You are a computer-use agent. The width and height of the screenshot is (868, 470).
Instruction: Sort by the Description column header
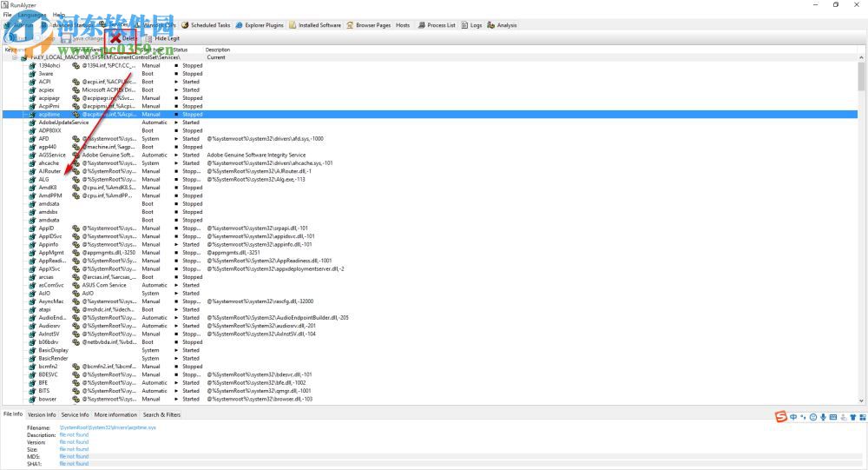pos(218,50)
